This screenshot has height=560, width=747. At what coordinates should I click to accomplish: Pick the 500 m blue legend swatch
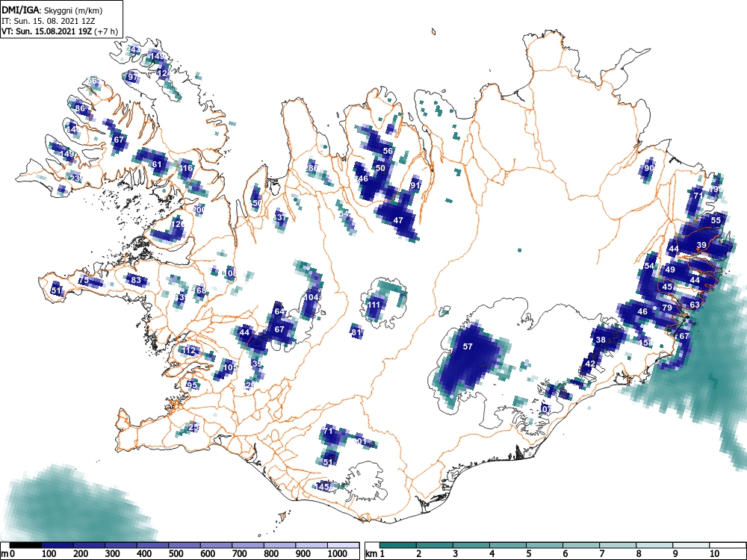(x=185, y=545)
